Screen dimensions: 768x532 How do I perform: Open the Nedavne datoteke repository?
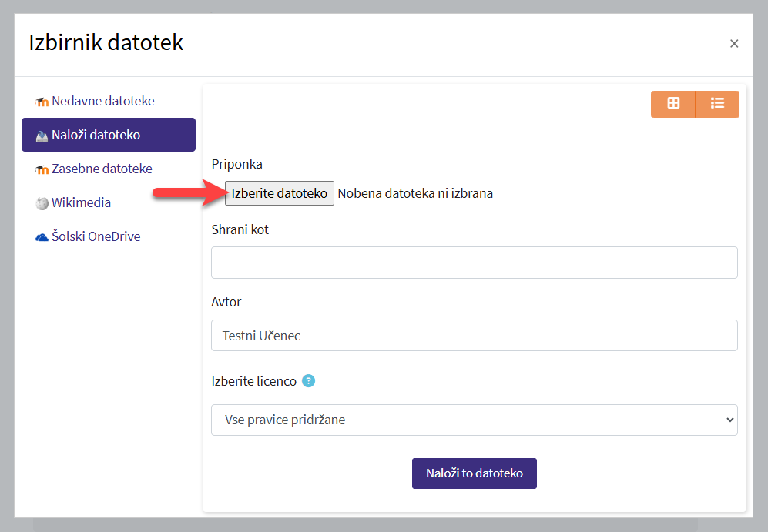103,101
